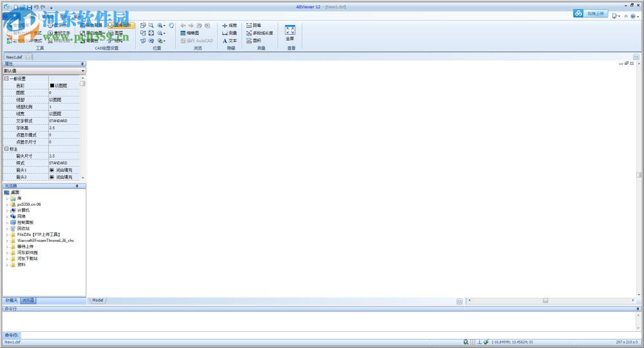Collapse the 标注 property group
This screenshot has width=644, height=348.
pyautogui.click(x=6, y=149)
